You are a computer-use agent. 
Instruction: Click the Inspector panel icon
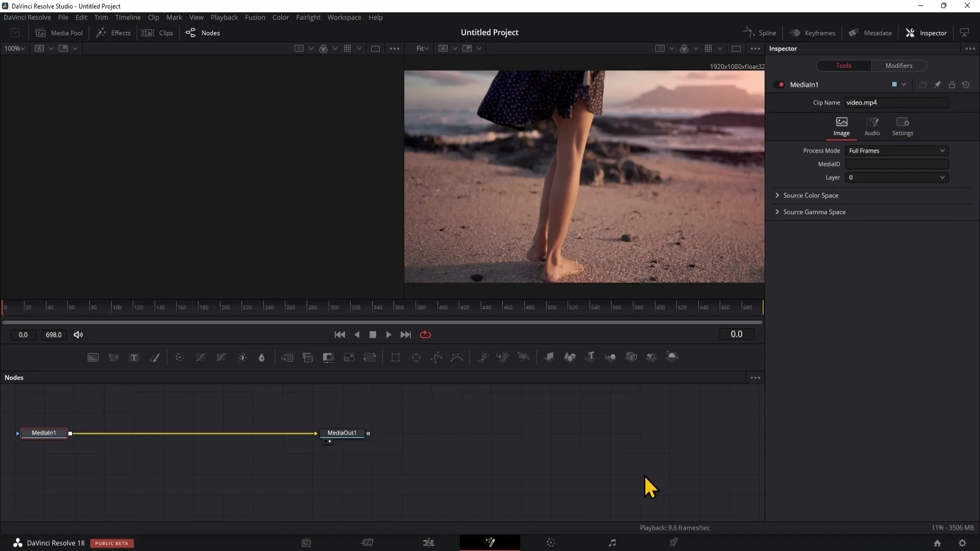click(x=910, y=32)
